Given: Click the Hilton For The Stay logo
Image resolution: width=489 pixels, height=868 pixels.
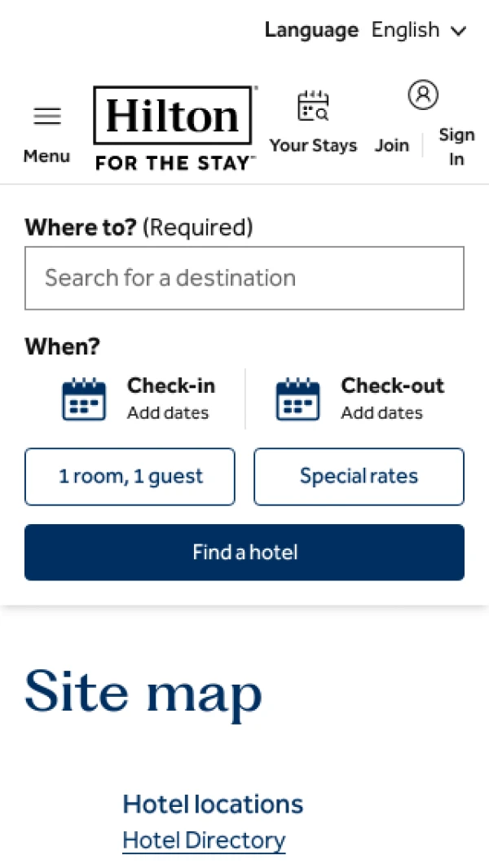Looking at the screenshot, I should click(174, 126).
